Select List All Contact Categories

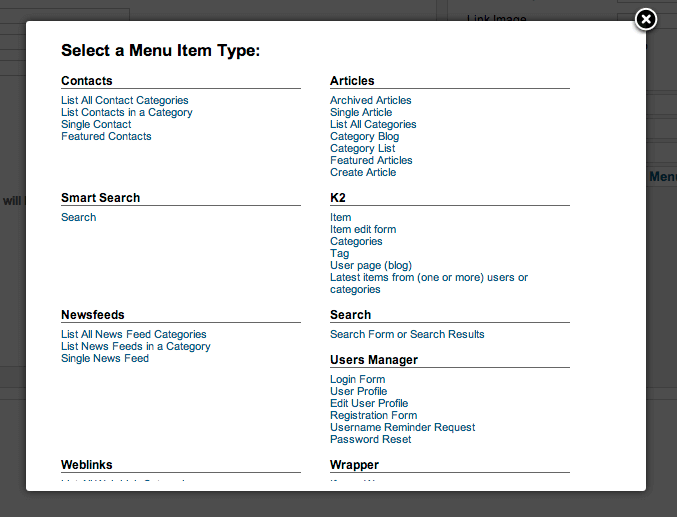click(125, 100)
